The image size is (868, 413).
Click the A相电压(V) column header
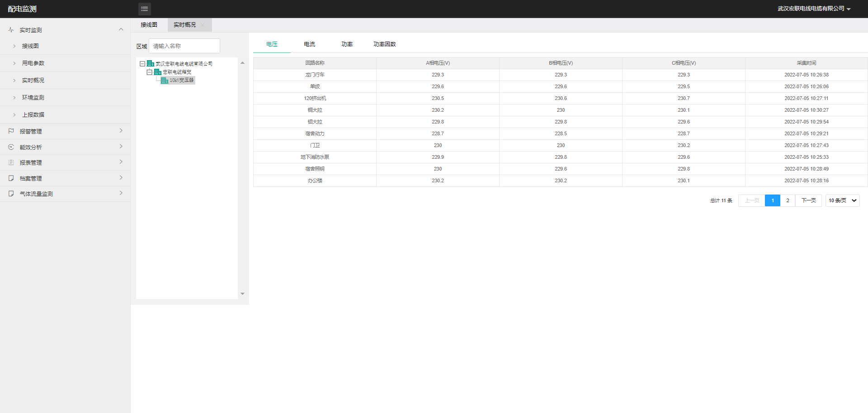coord(438,63)
